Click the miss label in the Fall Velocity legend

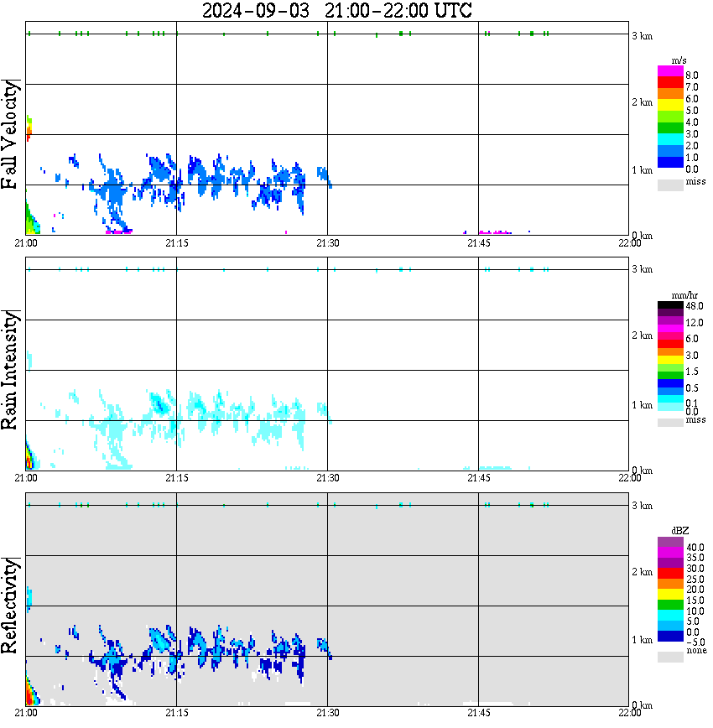click(695, 181)
